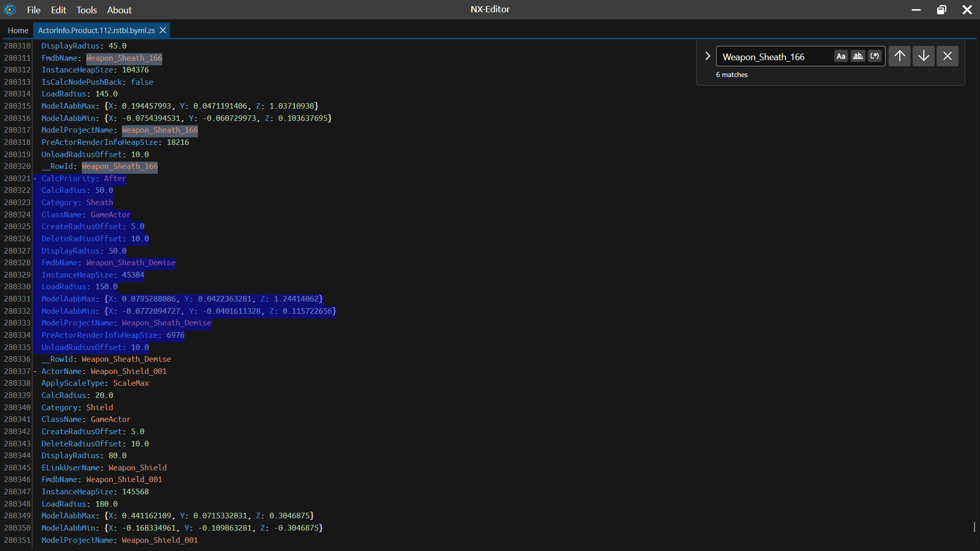Toggle whole word (ab) search option
Image resolution: width=980 pixels, height=551 pixels.
tap(858, 56)
